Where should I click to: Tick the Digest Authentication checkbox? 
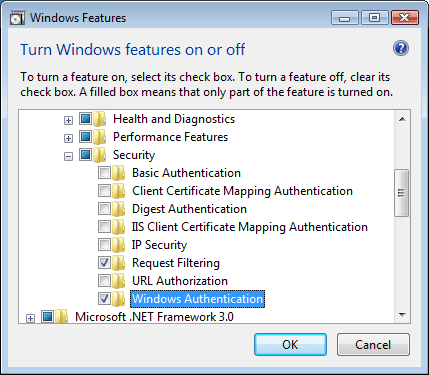(104, 209)
